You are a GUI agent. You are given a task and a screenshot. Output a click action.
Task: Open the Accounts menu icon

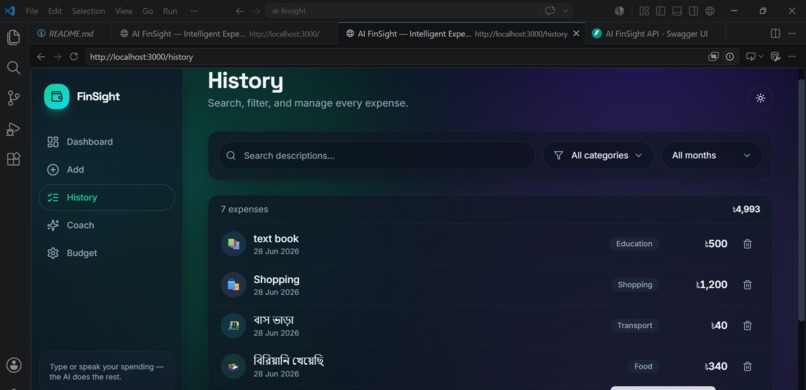13,365
